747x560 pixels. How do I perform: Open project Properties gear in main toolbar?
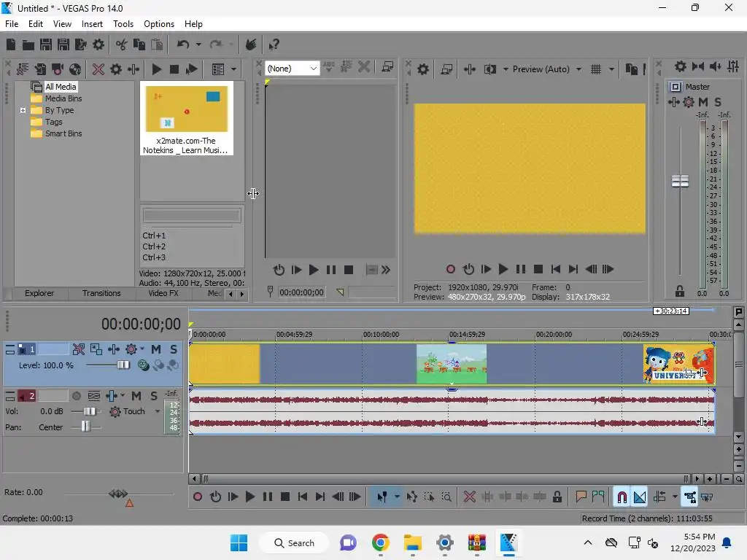pyautogui.click(x=98, y=44)
